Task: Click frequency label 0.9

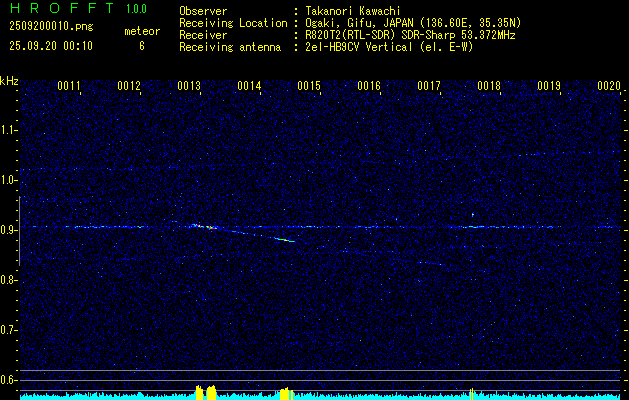Action: [8, 230]
